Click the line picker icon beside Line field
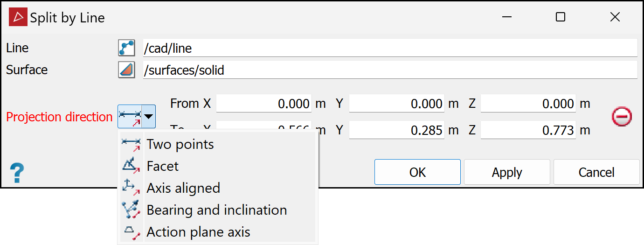 pyautogui.click(x=126, y=48)
